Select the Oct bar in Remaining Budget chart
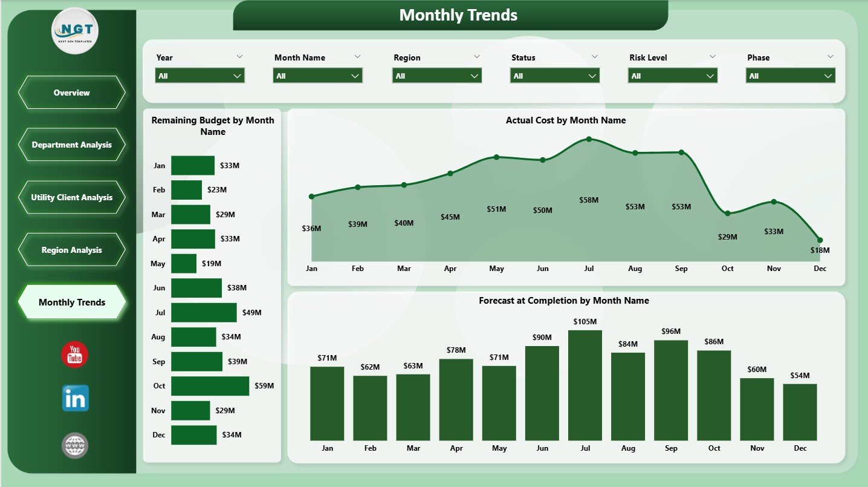The image size is (868, 487). coord(210,385)
